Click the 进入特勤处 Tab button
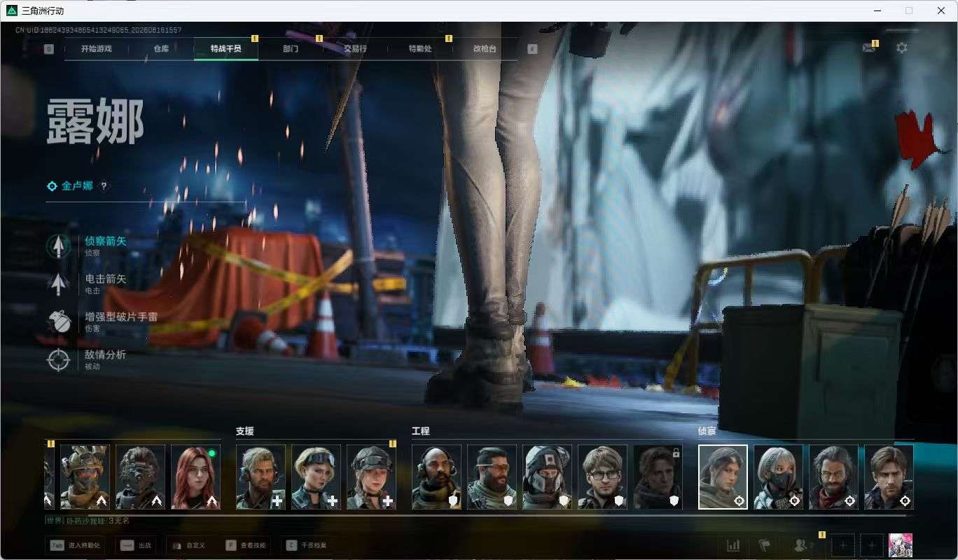This screenshot has height=560, width=958. click(75, 545)
